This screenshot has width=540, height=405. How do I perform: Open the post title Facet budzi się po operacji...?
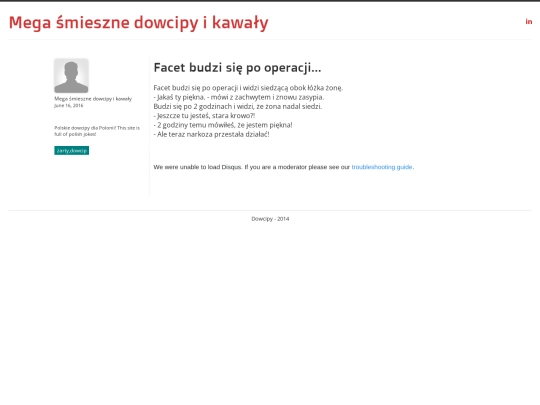point(237,68)
